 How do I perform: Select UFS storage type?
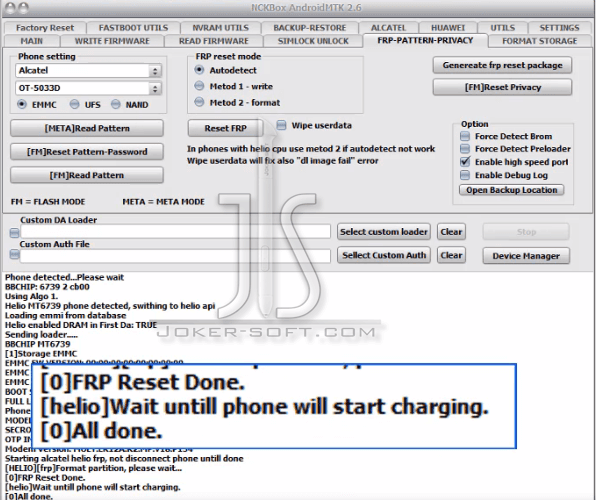pyautogui.click(x=74, y=105)
